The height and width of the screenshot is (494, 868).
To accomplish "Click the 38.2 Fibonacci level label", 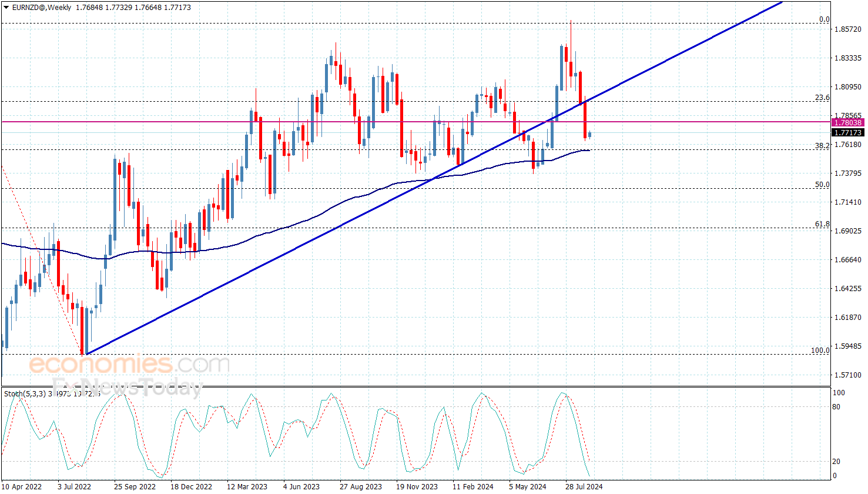I will pyautogui.click(x=822, y=145).
